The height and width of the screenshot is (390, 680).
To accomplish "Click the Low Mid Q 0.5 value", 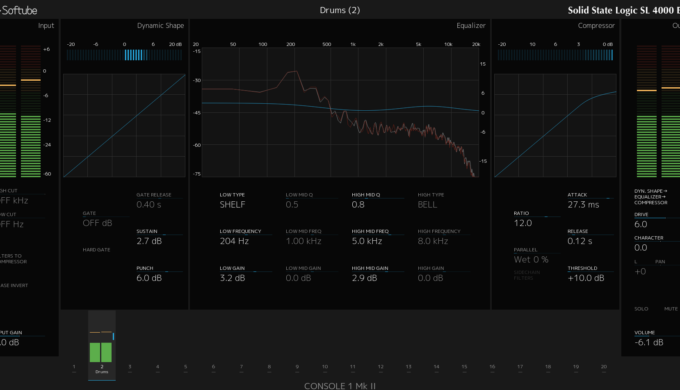I will pos(292,205).
